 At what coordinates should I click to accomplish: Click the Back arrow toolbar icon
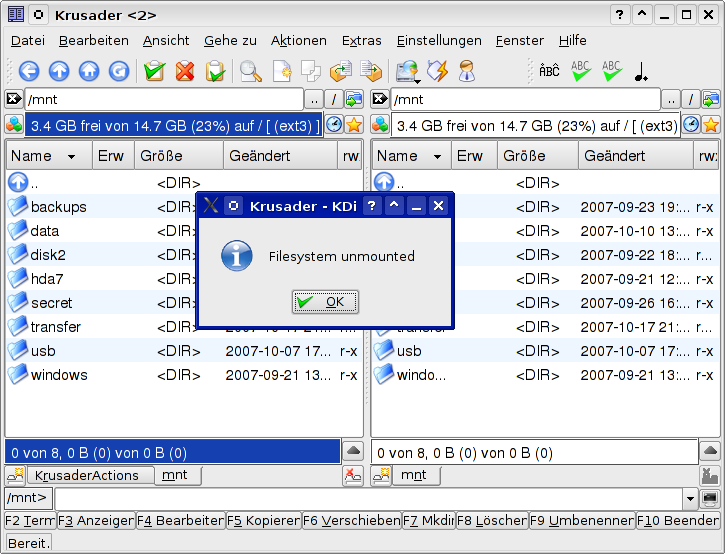[29, 71]
